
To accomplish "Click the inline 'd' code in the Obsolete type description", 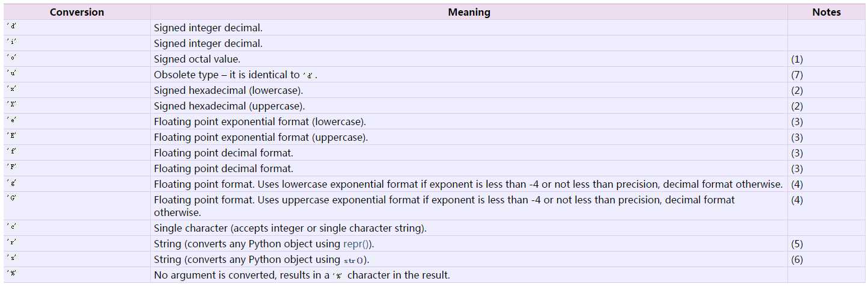I will point(310,75).
